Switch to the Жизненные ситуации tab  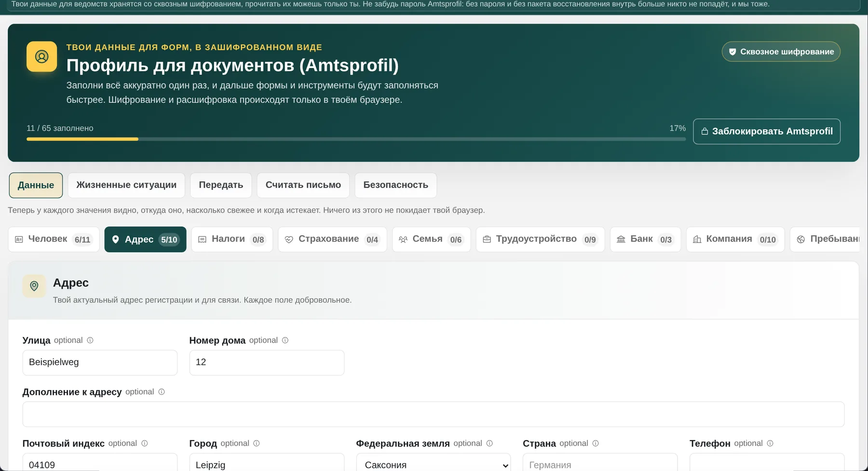pyautogui.click(x=126, y=185)
